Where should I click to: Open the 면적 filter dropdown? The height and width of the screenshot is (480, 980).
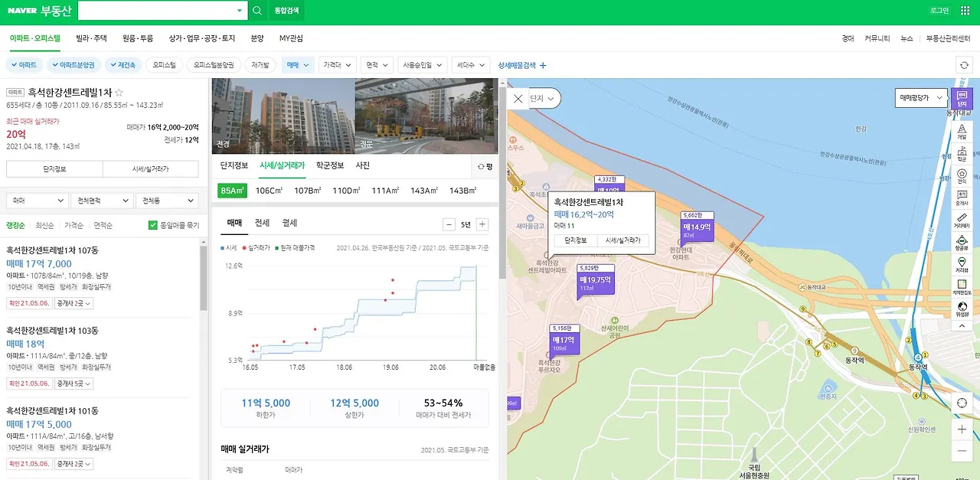[377, 65]
